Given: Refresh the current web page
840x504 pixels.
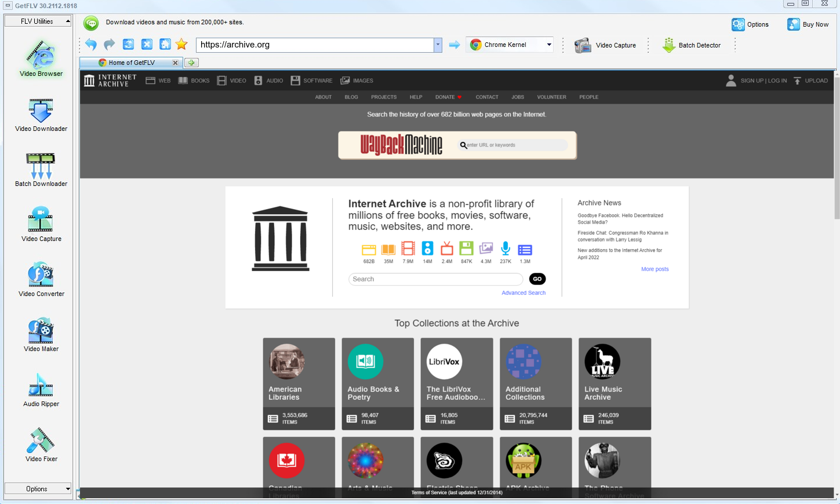Looking at the screenshot, I should pos(128,45).
